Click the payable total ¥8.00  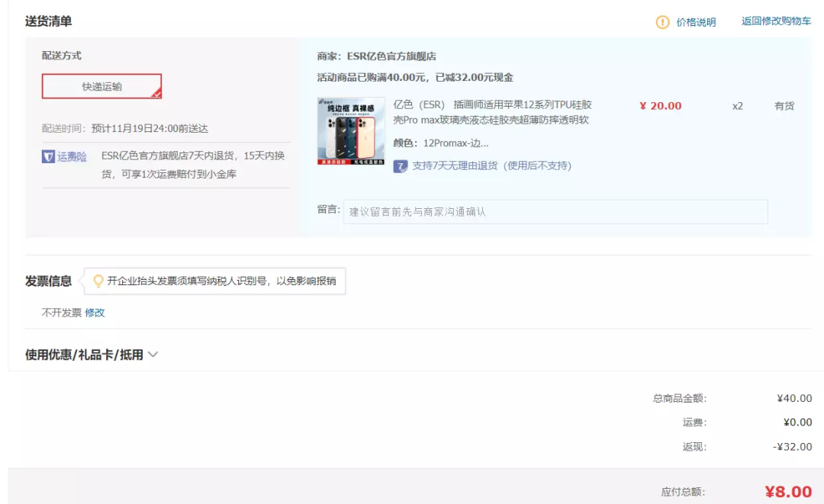point(788,491)
